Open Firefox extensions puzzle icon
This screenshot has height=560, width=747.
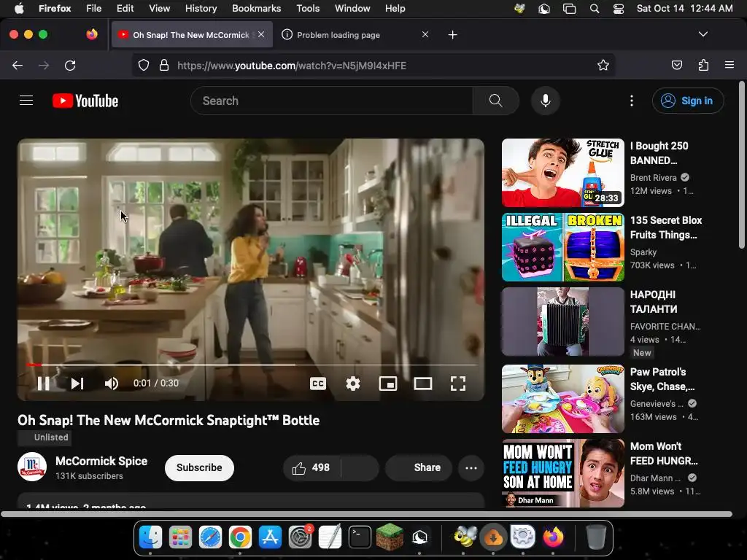tap(703, 65)
